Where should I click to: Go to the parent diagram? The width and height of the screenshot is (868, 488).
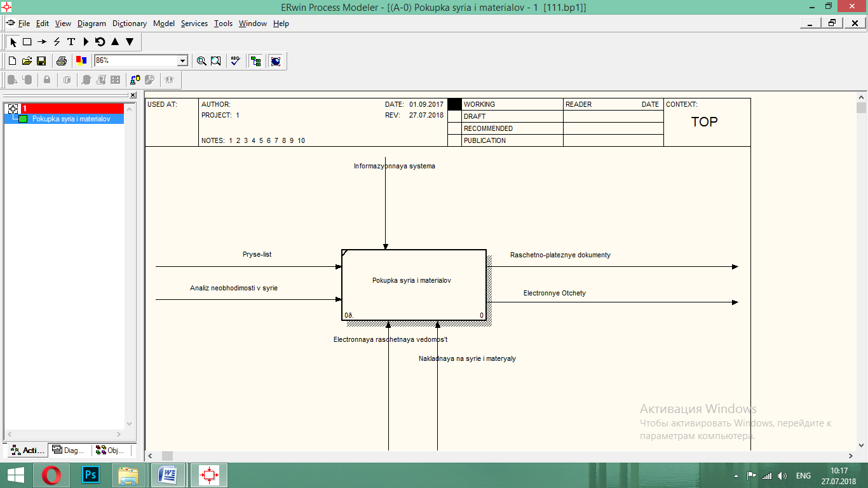pos(115,42)
